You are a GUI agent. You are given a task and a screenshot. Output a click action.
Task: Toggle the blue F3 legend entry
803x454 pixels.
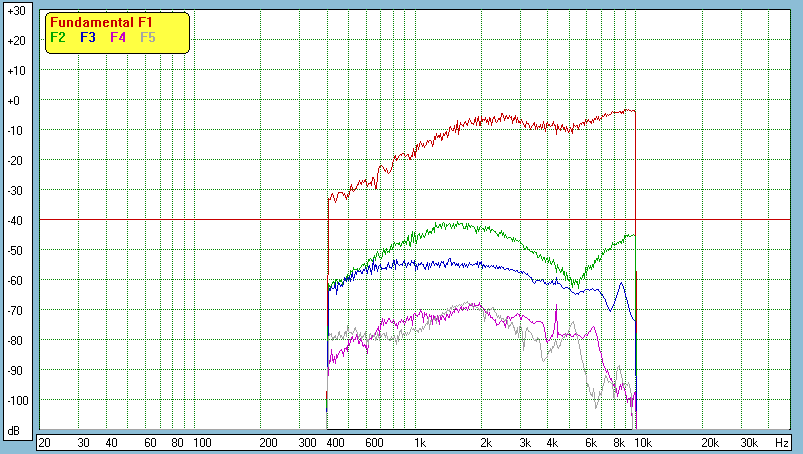tap(88, 37)
